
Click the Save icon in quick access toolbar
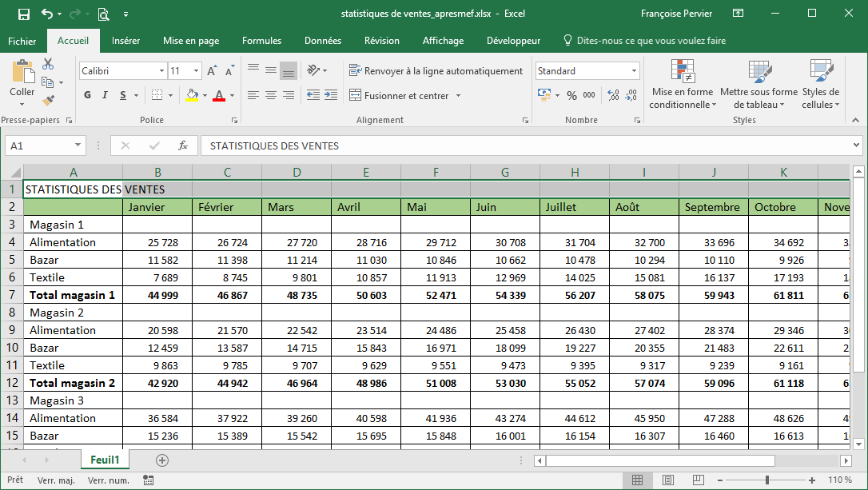click(23, 14)
